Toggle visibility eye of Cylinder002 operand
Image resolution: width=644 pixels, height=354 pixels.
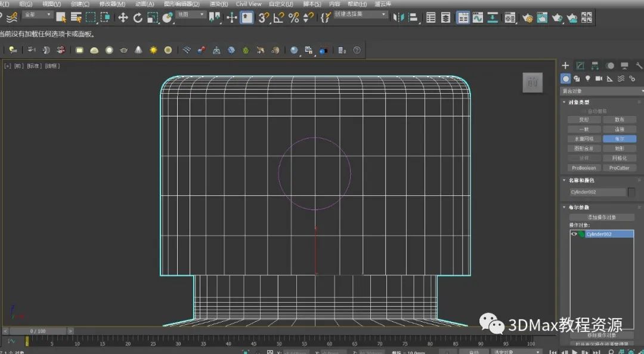tap(574, 234)
